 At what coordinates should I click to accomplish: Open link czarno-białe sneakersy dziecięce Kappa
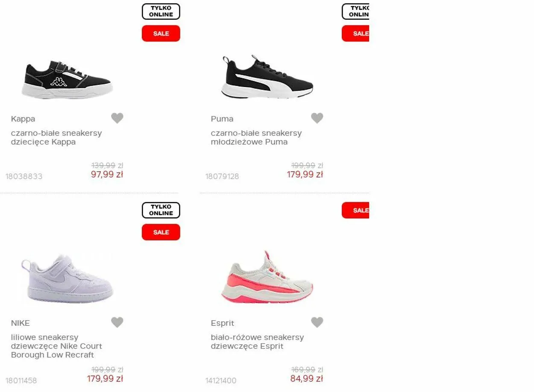[56, 137]
